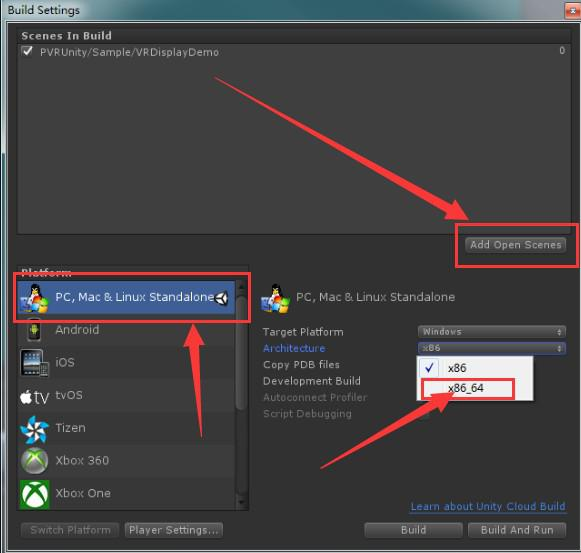The width and height of the screenshot is (581, 553).
Task: Select the Android platform icon
Action: 34,330
